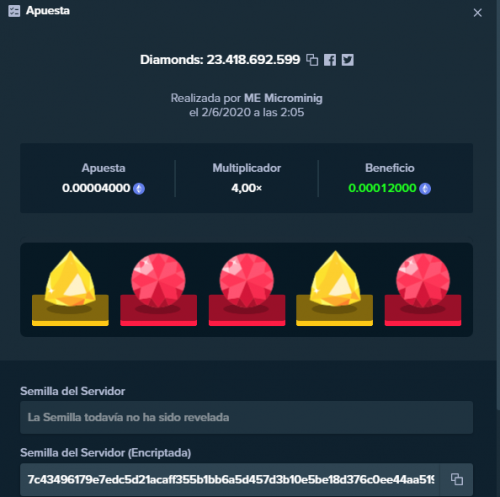Click the encrypted server seed hash field
Image resolution: width=500 pixels, height=497 pixels.
[x=230, y=479]
